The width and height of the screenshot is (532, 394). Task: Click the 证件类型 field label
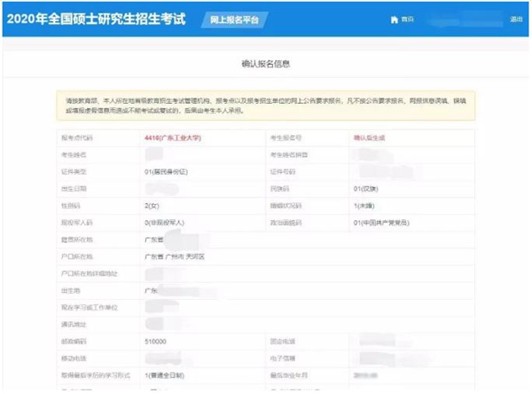pyautogui.click(x=74, y=172)
